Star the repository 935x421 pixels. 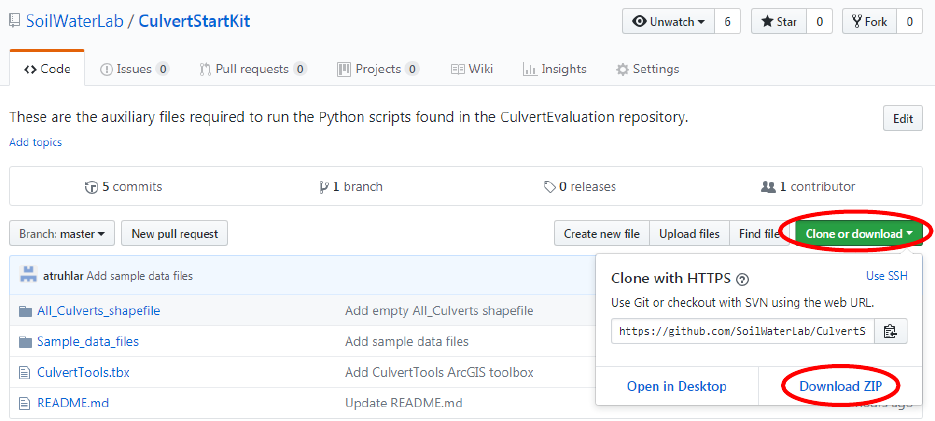pos(779,21)
